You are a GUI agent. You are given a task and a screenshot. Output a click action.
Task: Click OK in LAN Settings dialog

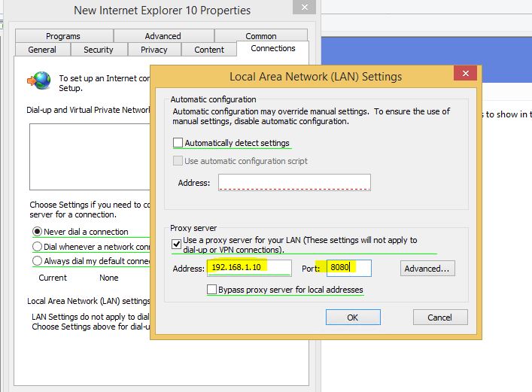(353, 318)
